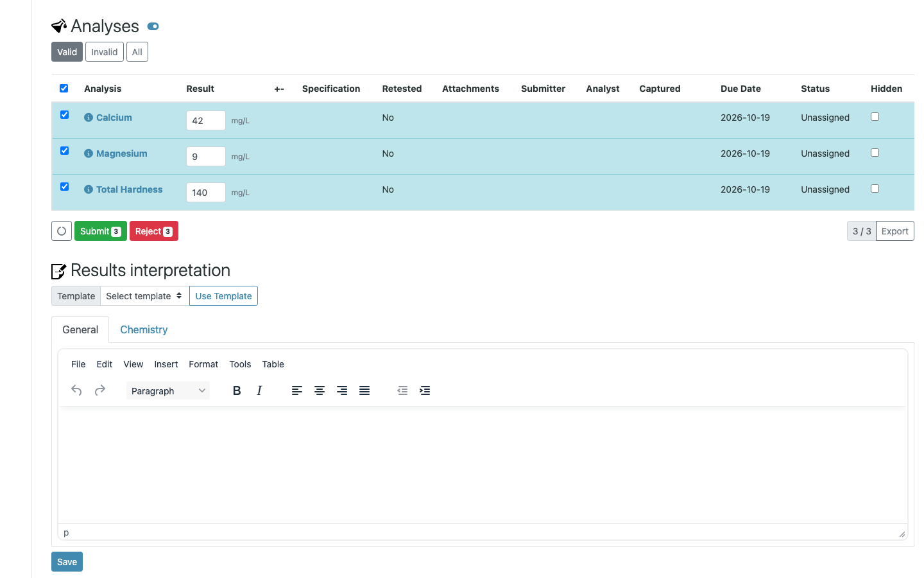Click the Total Hardness info icon
Image resolution: width=924 pixels, height=578 pixels.
point(89,189)
